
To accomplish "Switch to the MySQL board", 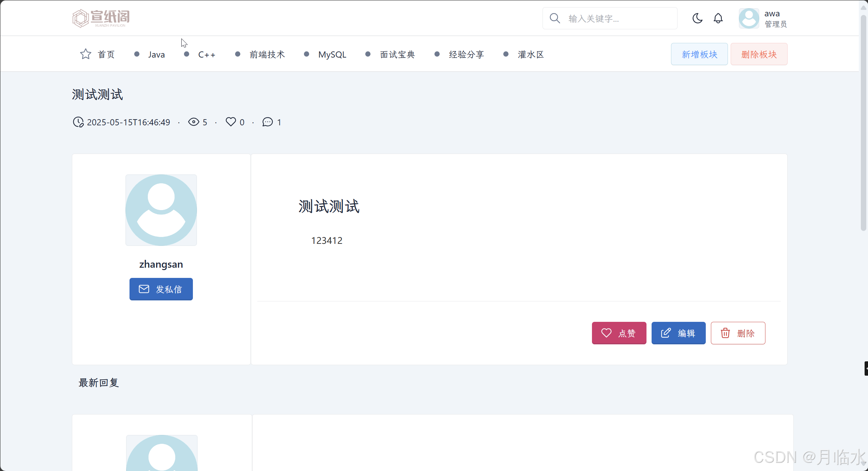I will [x=332, y=54].
